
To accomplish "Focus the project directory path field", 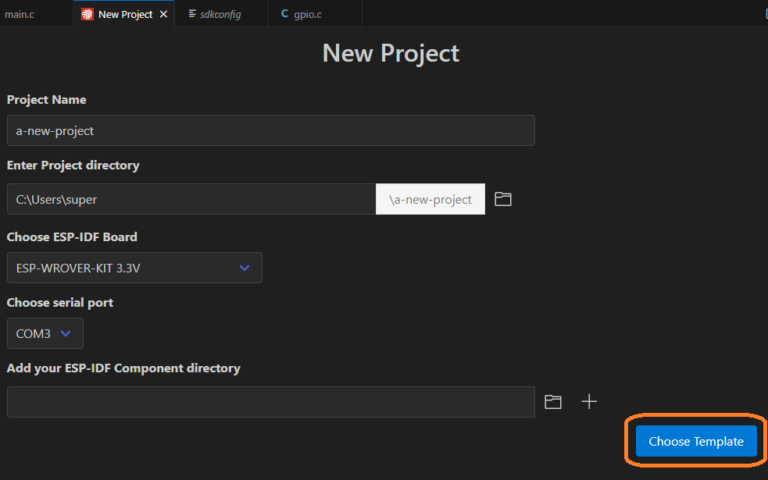I will coord(192,199).
